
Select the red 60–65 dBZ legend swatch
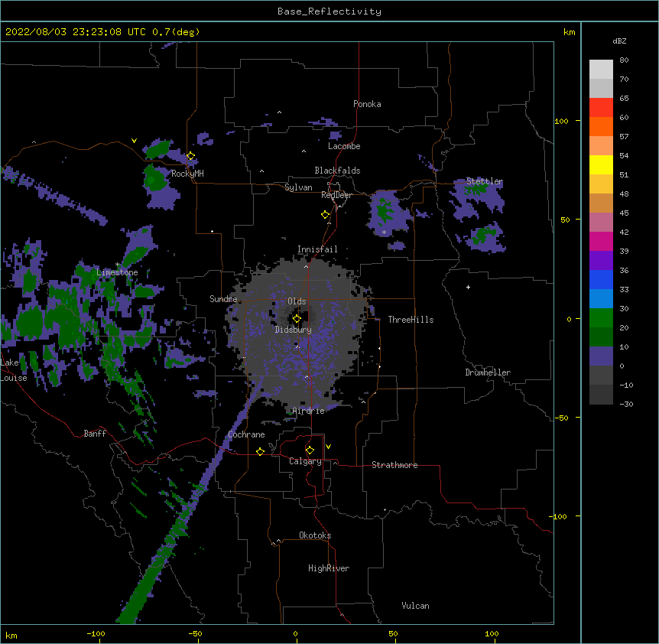pos(601,108)
